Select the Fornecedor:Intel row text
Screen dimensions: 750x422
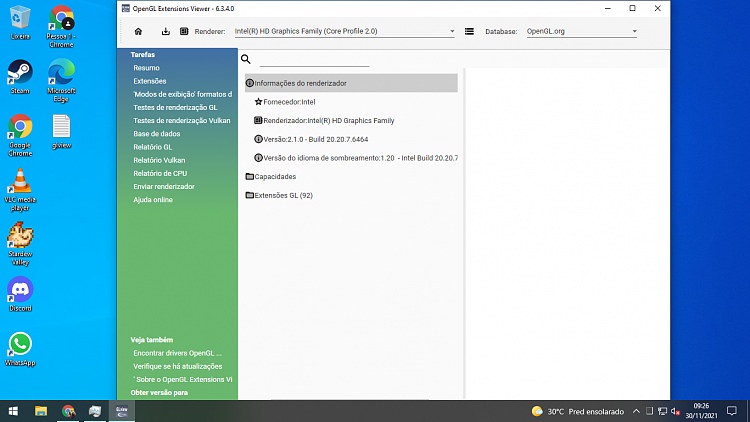click(x=289, y=102)
